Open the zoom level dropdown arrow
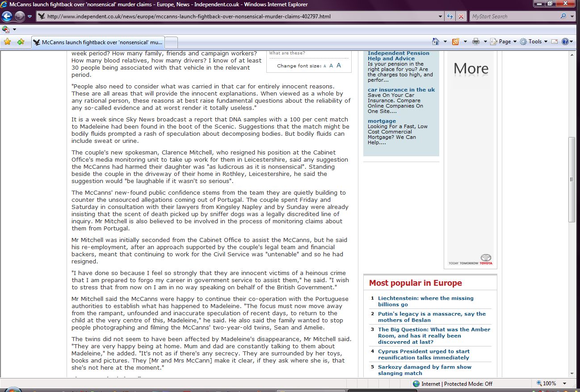The width and height of the screenshot is (580, 392). coord(565,384)
